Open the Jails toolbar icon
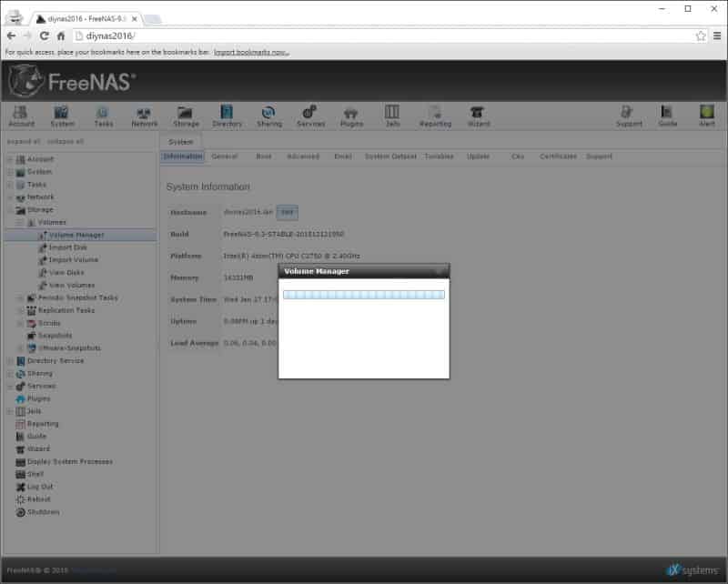The image size is (728, 584). (x=392, y=115)
